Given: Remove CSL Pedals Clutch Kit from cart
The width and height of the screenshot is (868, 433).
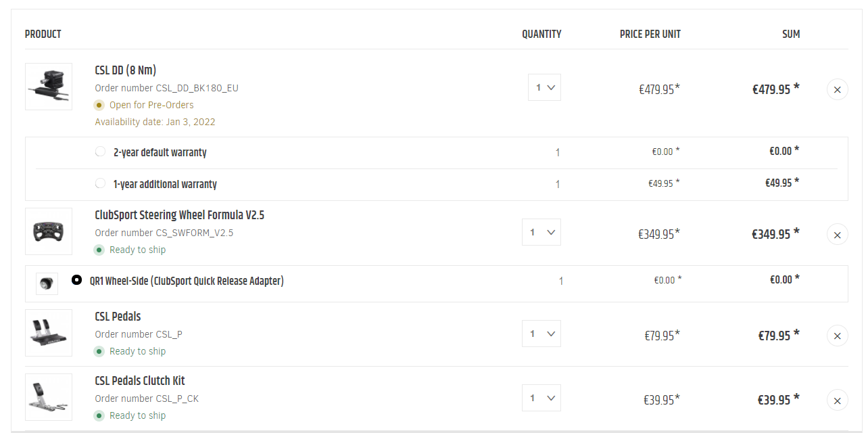Looking at the screenshot, I should [x=837, y=400].
